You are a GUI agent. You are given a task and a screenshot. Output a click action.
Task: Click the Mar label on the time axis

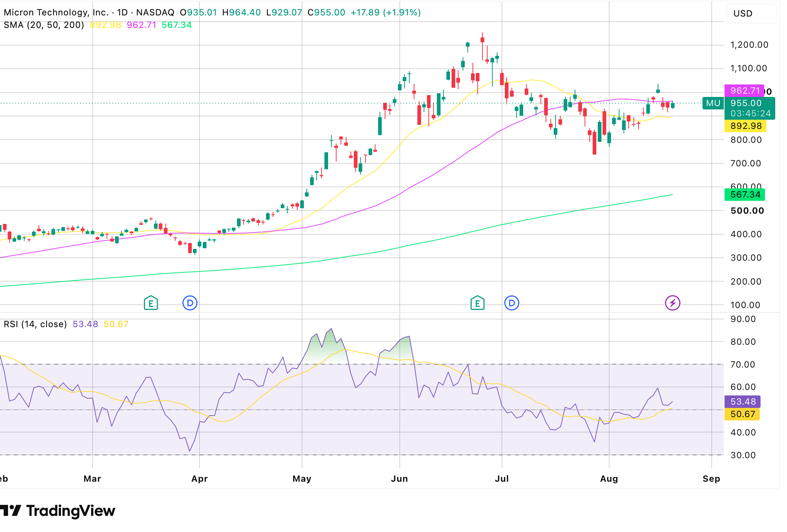point(92,479)
